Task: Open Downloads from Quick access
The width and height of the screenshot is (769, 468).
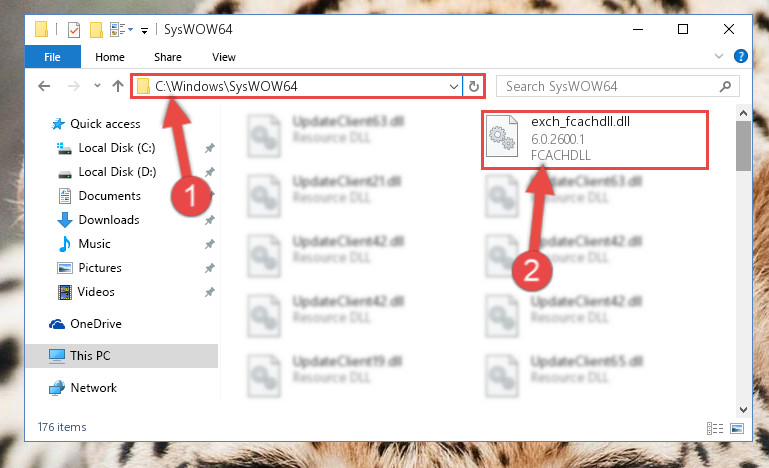Action: [109, 220]
